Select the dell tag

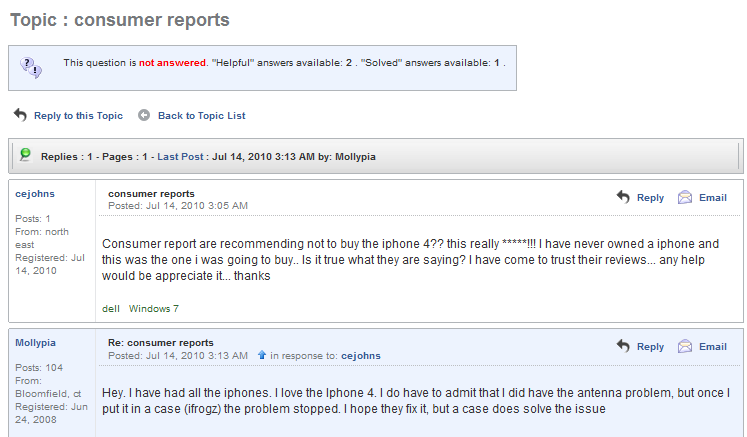click(111, 308)
